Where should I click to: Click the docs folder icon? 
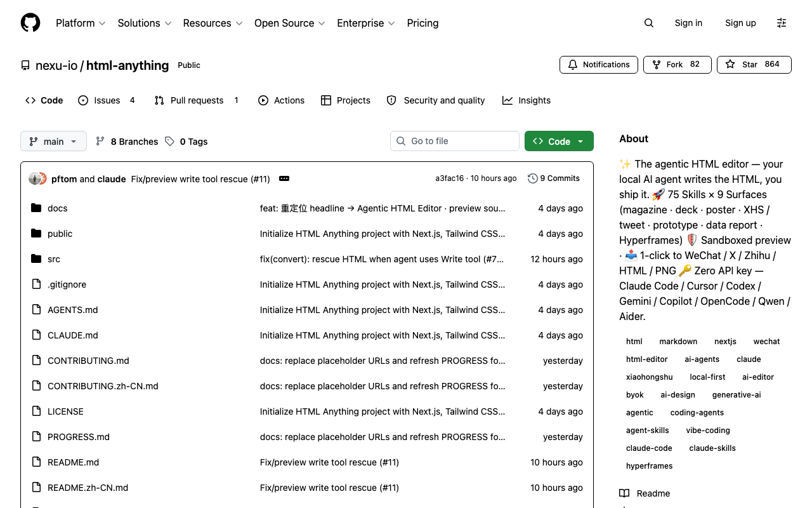coord(36,208)
